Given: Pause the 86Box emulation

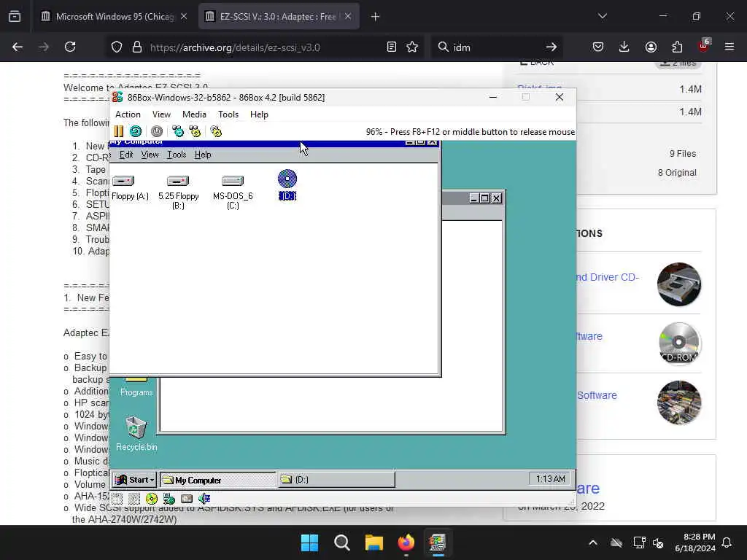Looking at the screenshot, I should pyautogui.click(x=119, y=131).
